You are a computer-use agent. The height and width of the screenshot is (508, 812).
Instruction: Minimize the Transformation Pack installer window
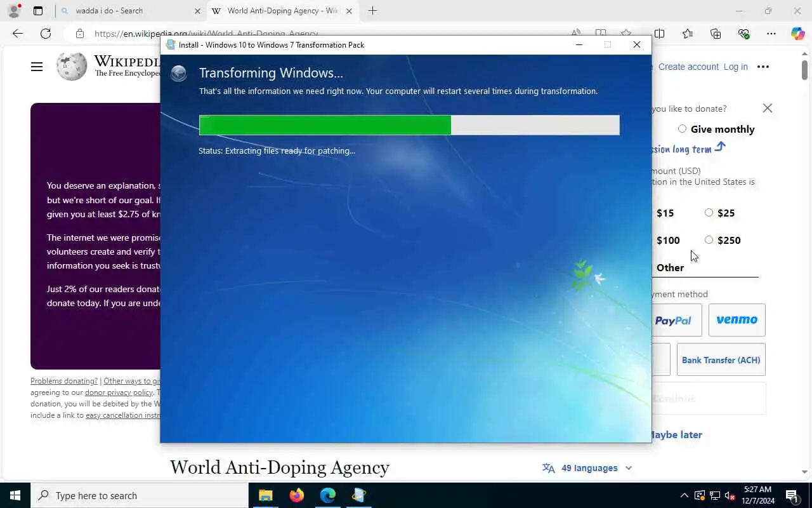(579, 44)
